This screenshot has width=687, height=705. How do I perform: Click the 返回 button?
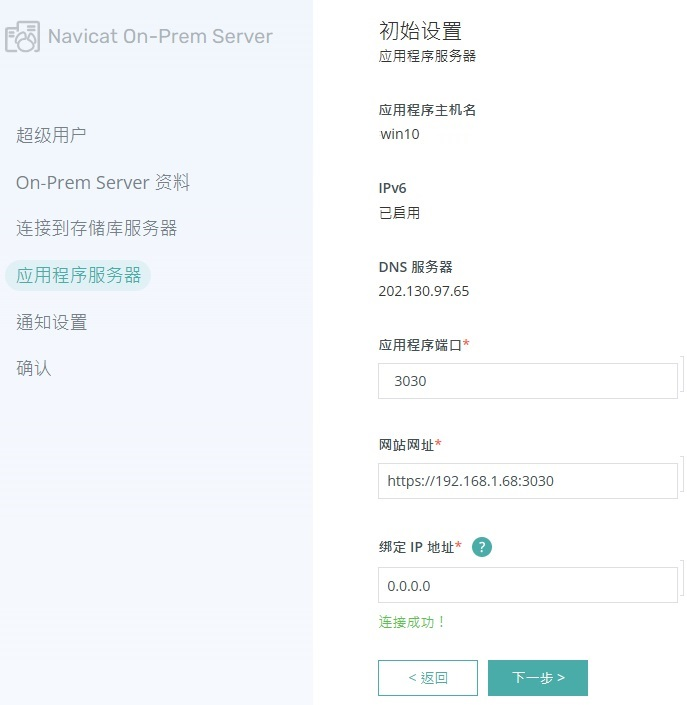pyautogui.click(x=428, y=678)
